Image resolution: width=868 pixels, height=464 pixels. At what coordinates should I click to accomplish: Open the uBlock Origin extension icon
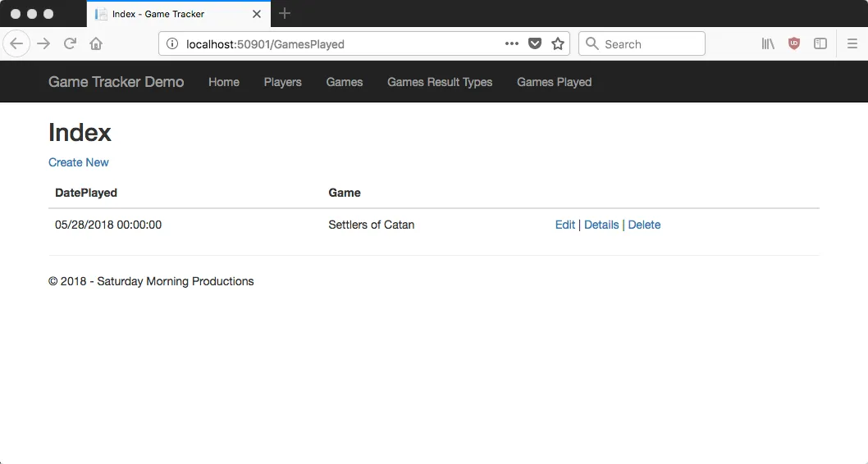794,43
